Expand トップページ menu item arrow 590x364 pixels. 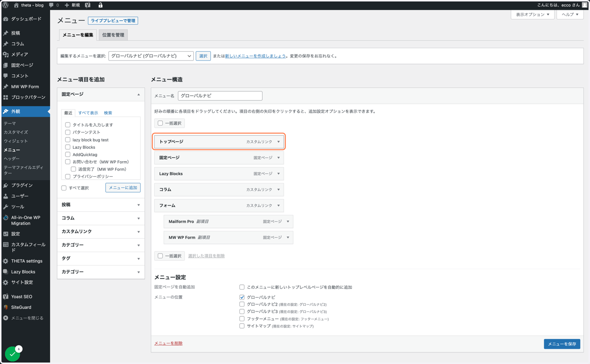278,141
